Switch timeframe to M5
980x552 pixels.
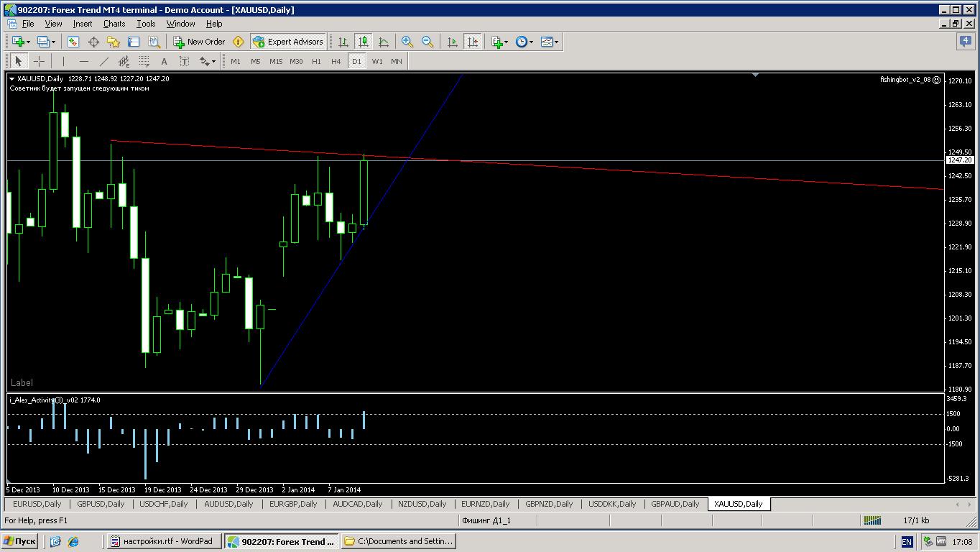256,61
